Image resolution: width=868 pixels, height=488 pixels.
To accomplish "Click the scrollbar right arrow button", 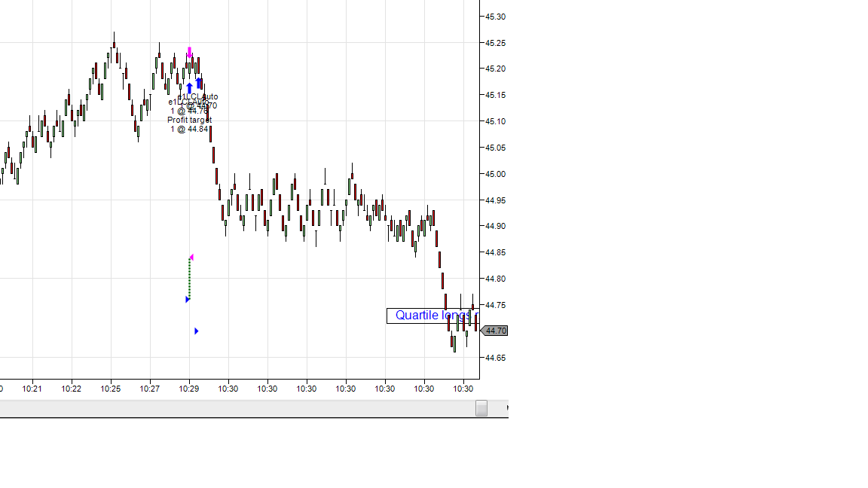I will [x=507, y=408].
